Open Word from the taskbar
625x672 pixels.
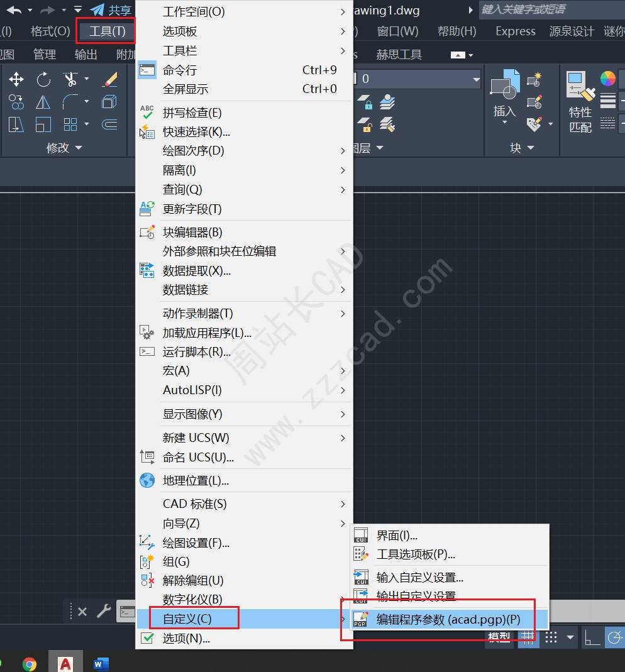tap(101, 664)
